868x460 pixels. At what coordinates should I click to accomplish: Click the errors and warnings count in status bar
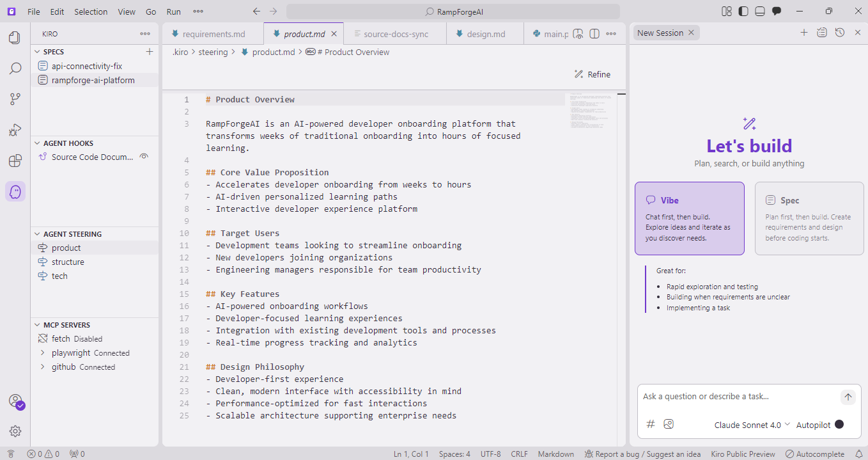pyautogui.click(x=43, y=454)
